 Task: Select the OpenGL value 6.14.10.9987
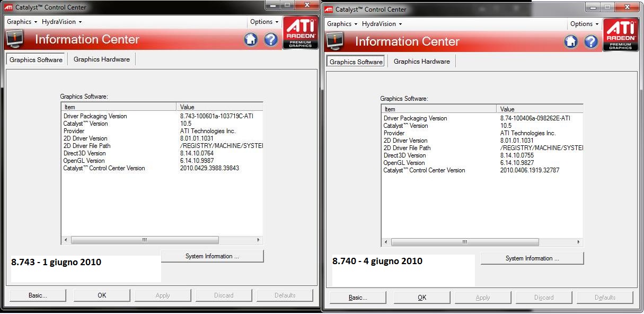197,161
